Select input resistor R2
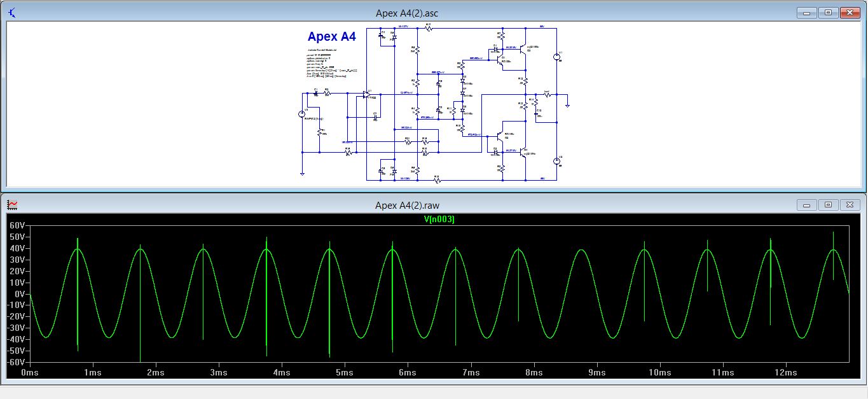 327,93
